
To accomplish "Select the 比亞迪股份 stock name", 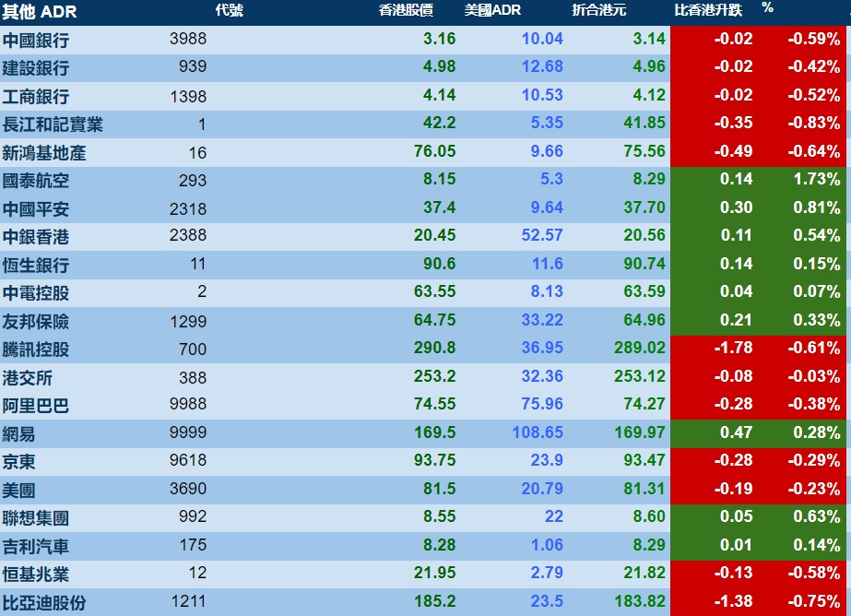I will (44, 602).
